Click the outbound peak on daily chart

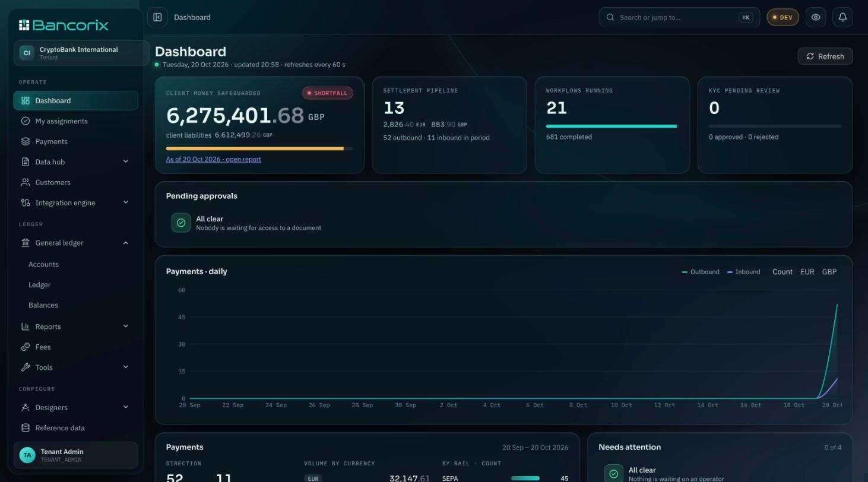pos(837,305)
